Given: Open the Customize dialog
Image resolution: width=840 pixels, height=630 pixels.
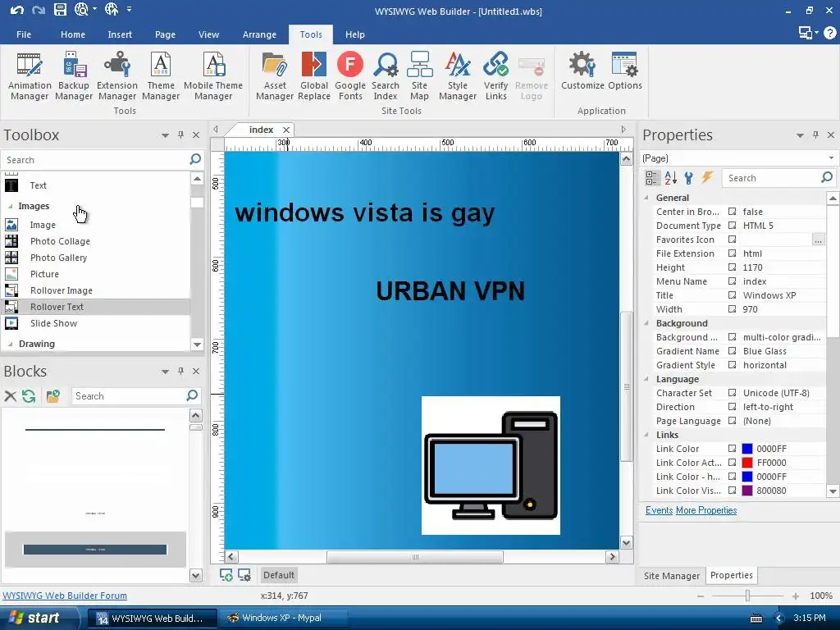Looking at the screenshot, I should click(x=582, y=71).
